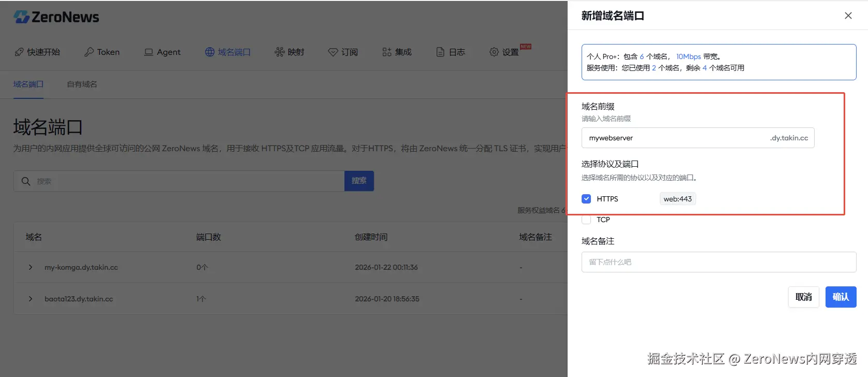Click the mapping icon beside 映射
The image size is (868, 377).
click(x=280, y=52)
